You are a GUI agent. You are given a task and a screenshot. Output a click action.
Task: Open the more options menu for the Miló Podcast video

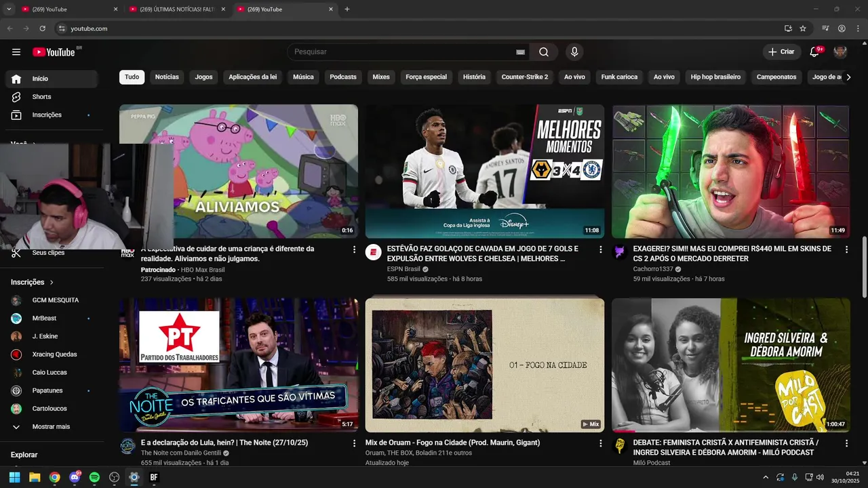[x=846, y=443]
